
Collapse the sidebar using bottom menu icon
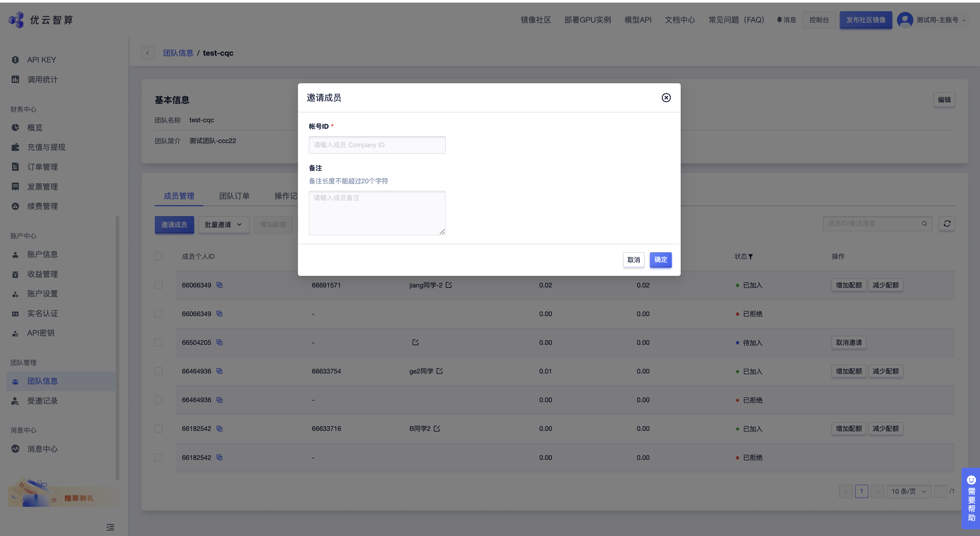tap(110, 527)
